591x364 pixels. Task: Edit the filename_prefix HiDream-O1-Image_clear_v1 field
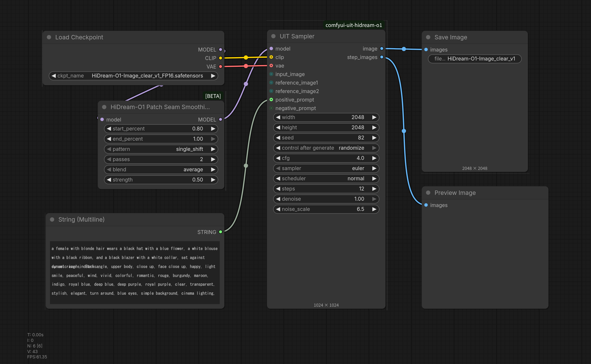pos(475,59)
